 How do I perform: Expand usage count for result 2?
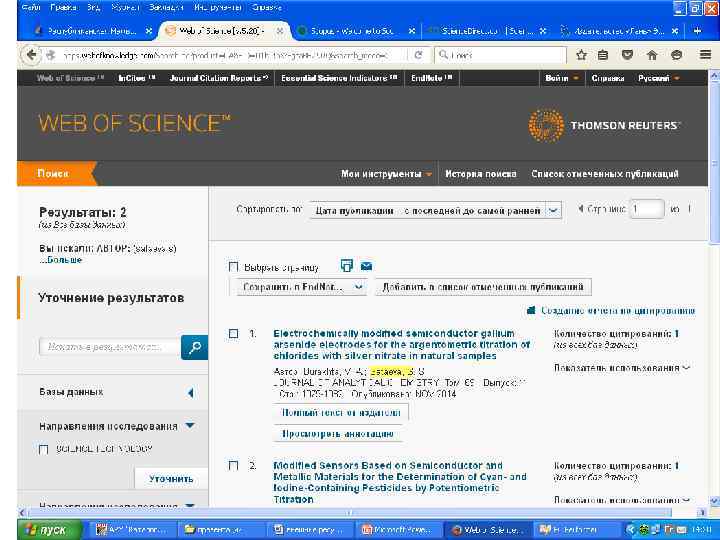pos(622,500)
